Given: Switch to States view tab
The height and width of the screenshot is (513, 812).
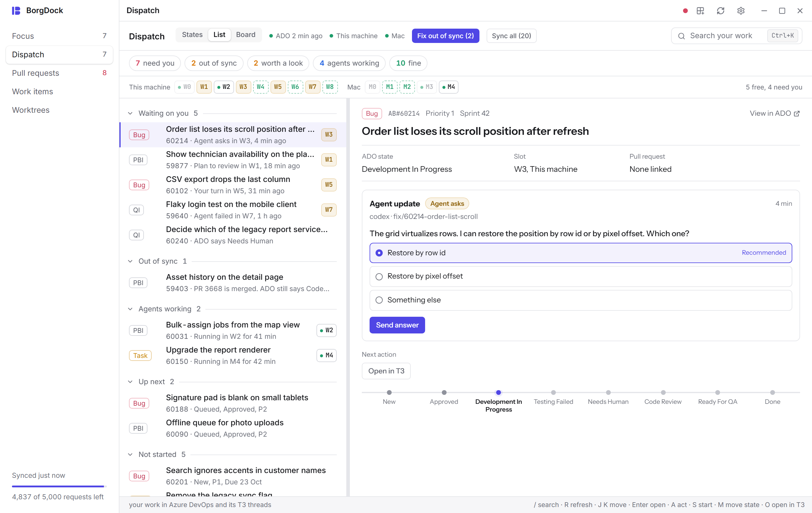Looking at the screenshot, I should tap(192, 35).
